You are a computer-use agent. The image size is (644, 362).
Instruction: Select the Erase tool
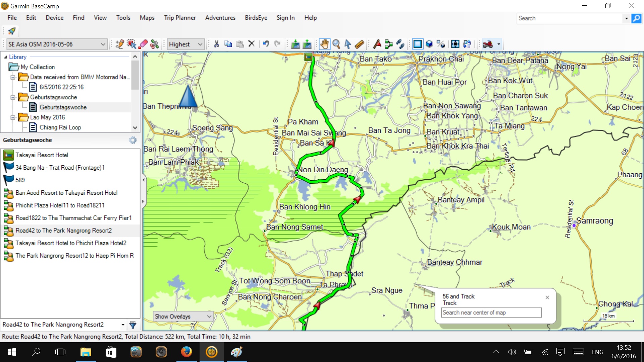pyautogui.click(x=143, y=44)
